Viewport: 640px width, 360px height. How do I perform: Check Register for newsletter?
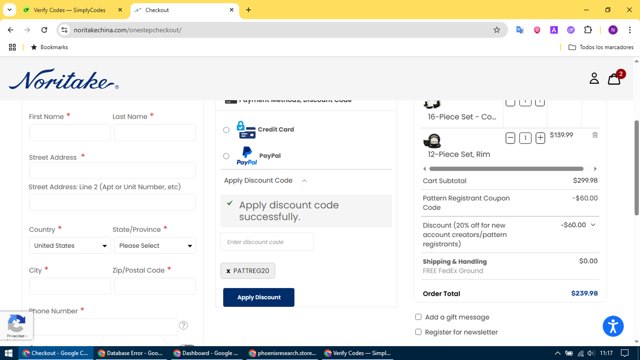click(x=418, y=332)
